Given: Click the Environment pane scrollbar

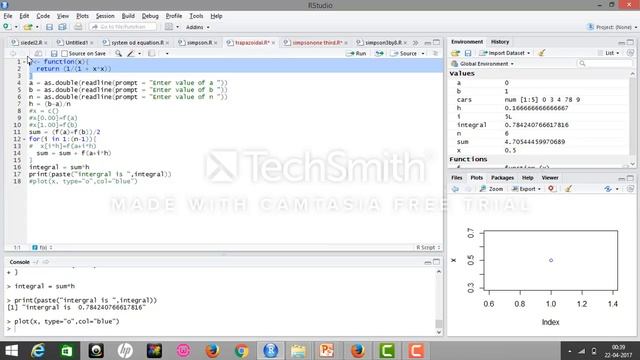Looking at the screenshot, I should [633, 118].
